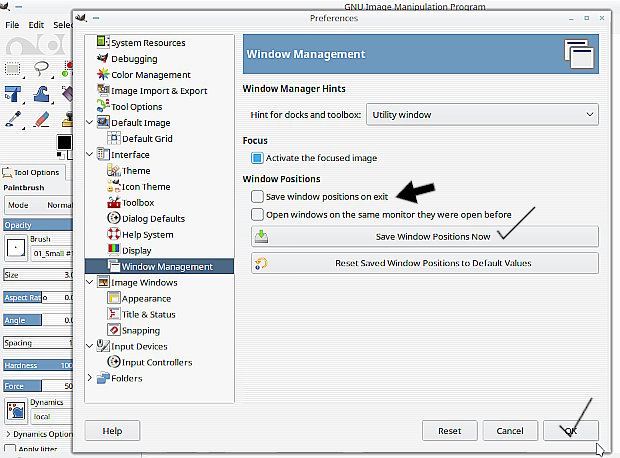Adjust the Hardness slider
This screenshot has width=620, height=458.
pos(38,365)
